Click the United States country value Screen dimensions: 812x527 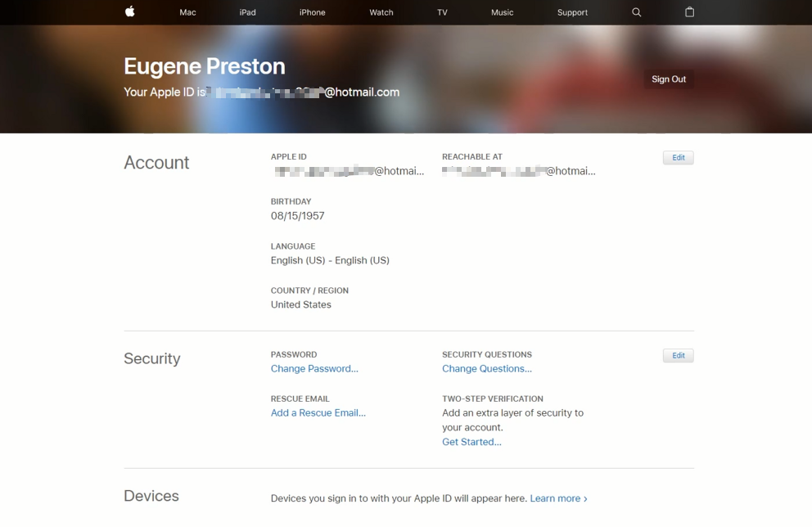coord(301,305)
